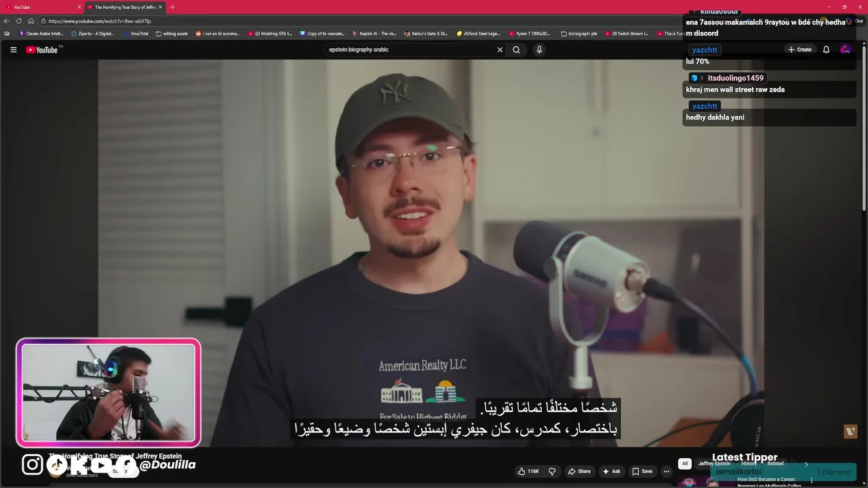Image resolution: width=868 pixels, height=488 pixels.
Task: Go to browser home page
Action: tap(31, 21)
